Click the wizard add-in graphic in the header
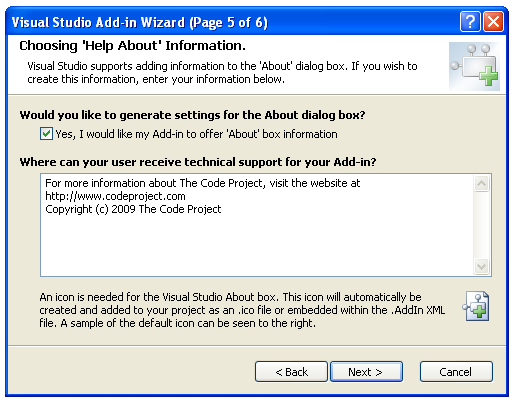This screenshot has height=401, width=513. [474, 66]
